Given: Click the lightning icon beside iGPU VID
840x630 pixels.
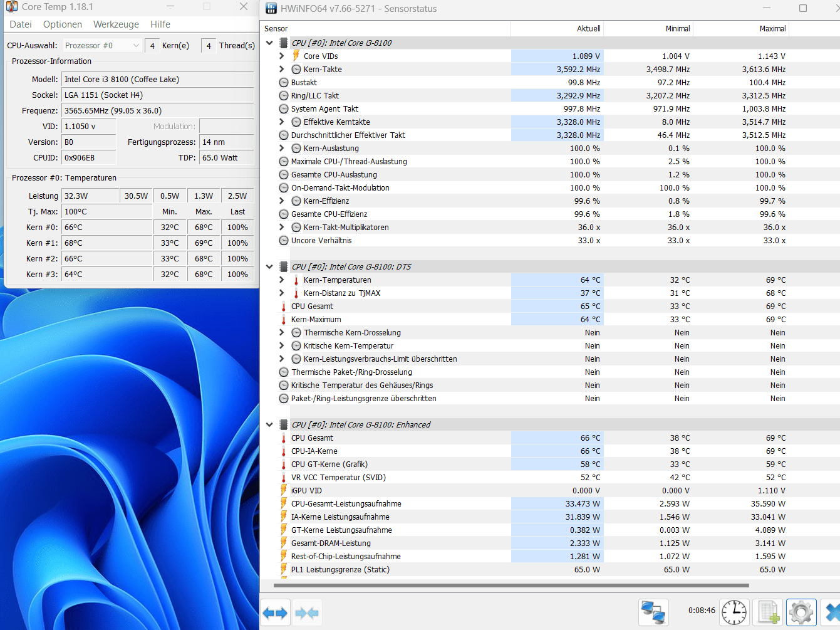Looking at the screenshot, I should (284, 490).
